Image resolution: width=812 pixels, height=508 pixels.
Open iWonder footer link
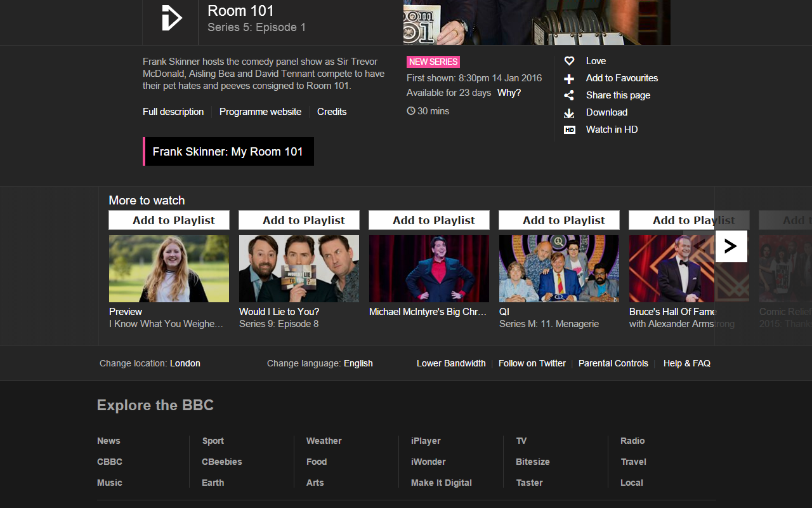point(428,462)
